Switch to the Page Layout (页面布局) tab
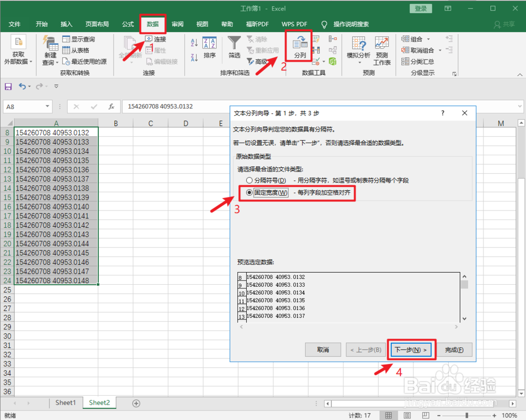 point(97,24)
